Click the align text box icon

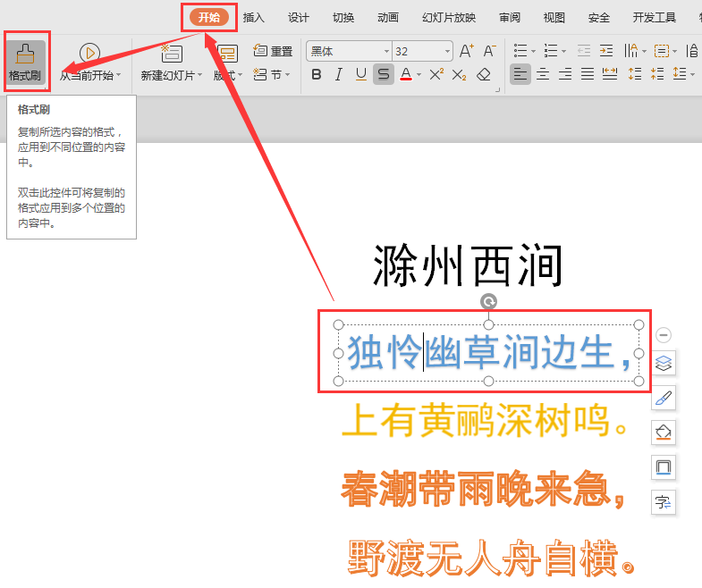[x=662, y=51]
